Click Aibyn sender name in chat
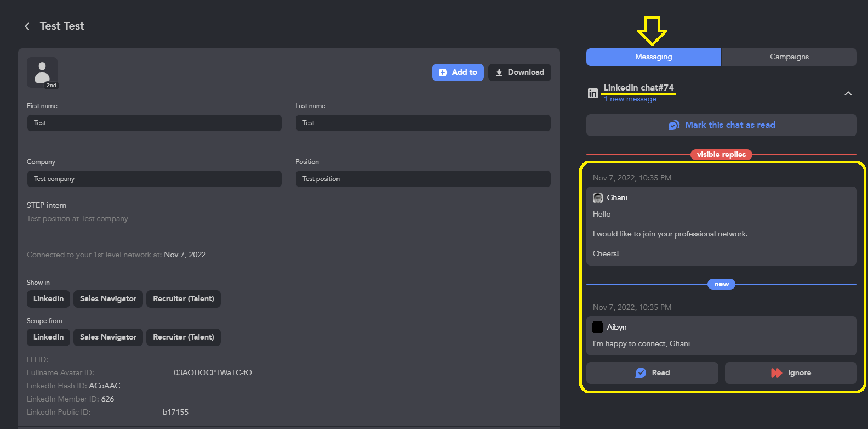Screen dimensions: 868x429 pyautogui.click(x=616, y=327)
